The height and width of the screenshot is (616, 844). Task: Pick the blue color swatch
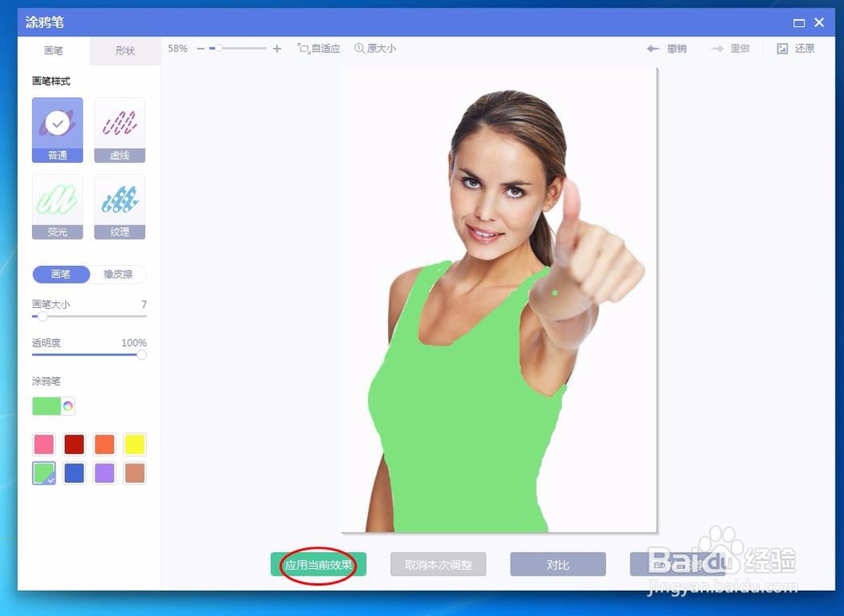(x=74, y=473)
